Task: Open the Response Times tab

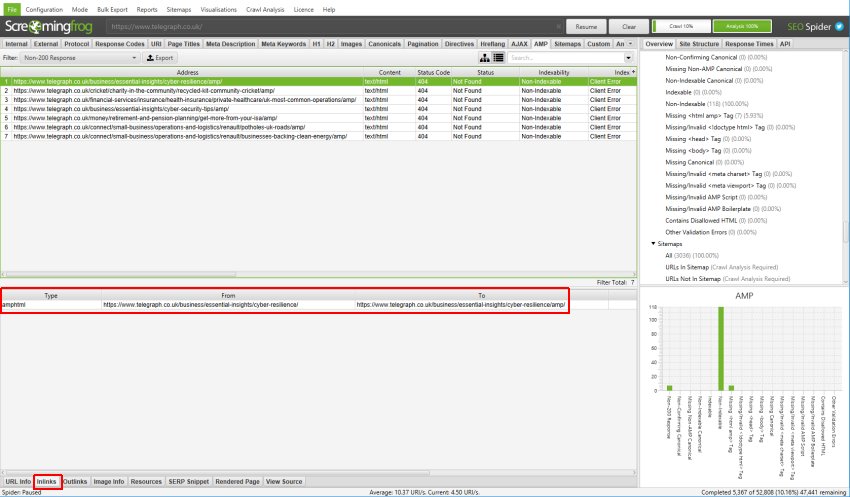Action: click(749, 44)
